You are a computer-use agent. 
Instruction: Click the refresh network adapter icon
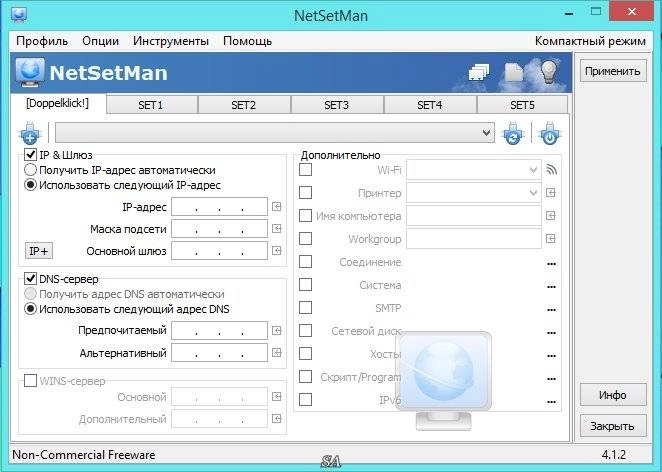pos(513,133)
